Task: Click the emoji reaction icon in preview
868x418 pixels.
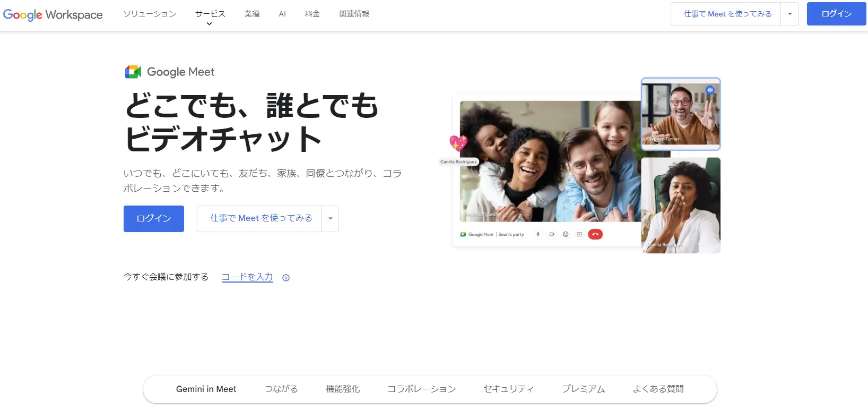Action: click(x=566, y=234)
